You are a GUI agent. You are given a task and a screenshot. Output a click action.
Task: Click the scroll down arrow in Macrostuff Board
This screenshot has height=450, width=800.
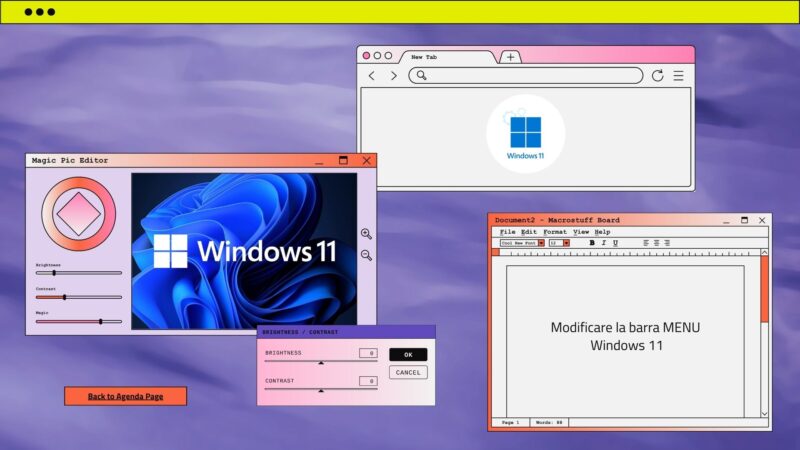coord(764,413)
